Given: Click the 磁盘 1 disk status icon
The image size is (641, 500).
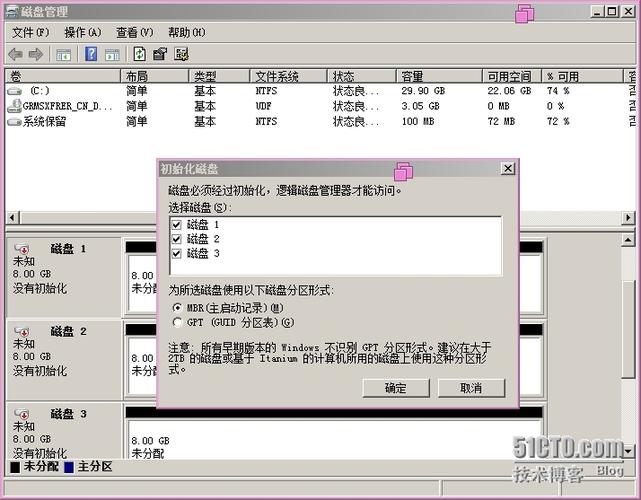Looking at the screenshot, I should [21, 249].
